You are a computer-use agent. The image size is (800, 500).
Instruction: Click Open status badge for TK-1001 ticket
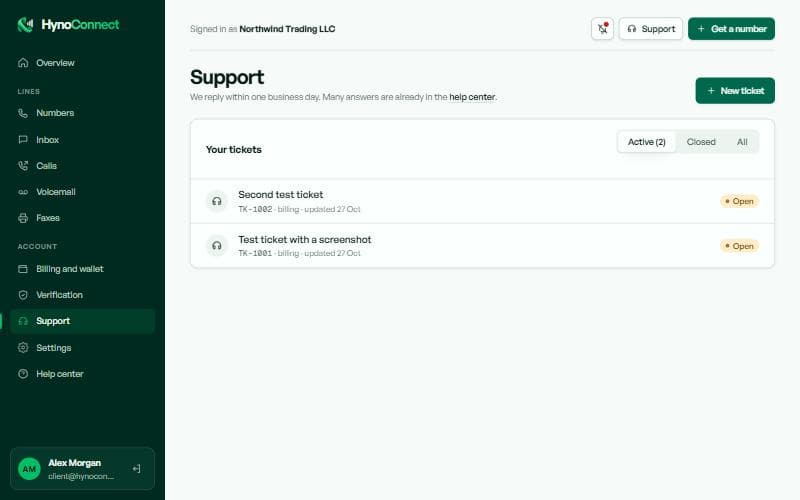pyautogui.click(x=739, y=246)
